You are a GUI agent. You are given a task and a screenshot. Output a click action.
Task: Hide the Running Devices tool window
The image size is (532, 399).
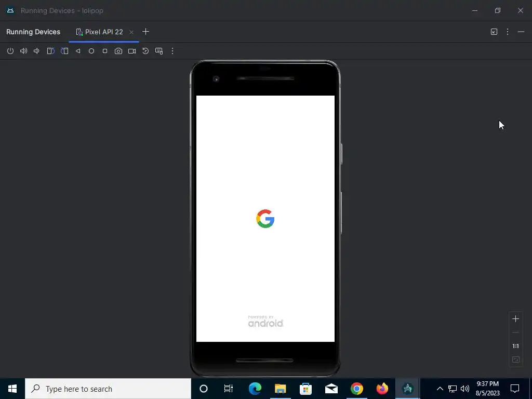(x=521, y=32)
